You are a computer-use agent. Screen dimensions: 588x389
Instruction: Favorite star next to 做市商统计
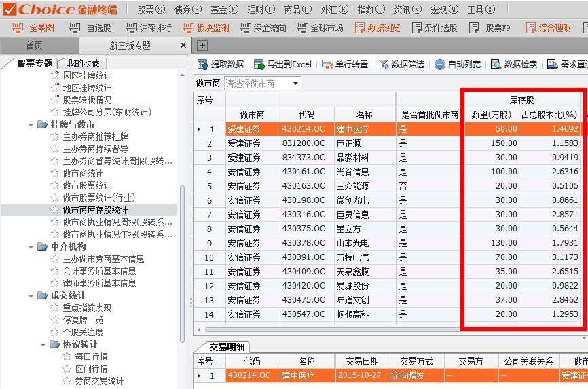point(55,173)
